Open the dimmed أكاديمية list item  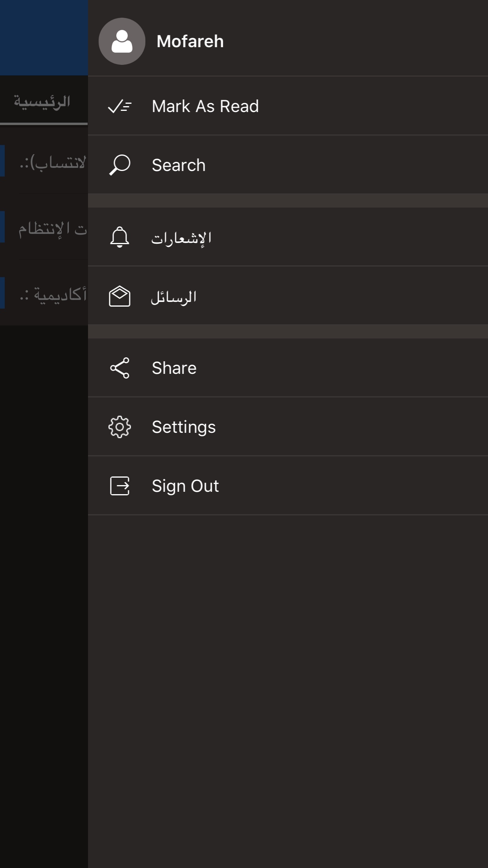point(44,293)
